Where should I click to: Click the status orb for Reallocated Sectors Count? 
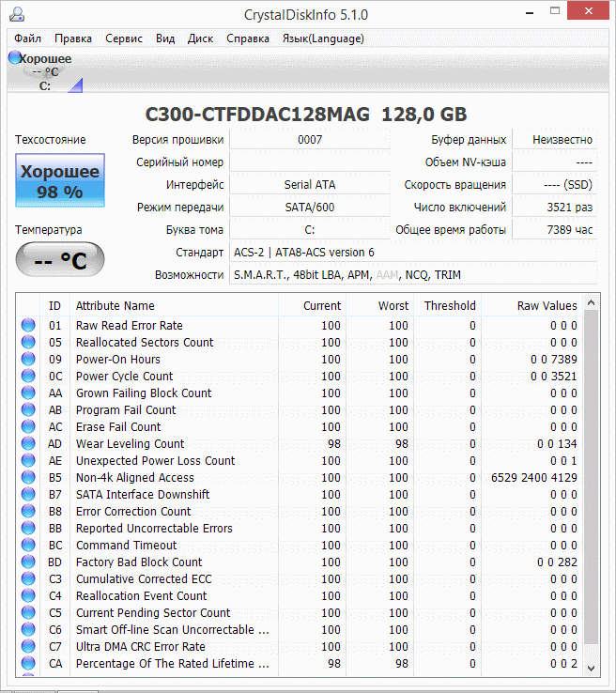click(28, 342)
